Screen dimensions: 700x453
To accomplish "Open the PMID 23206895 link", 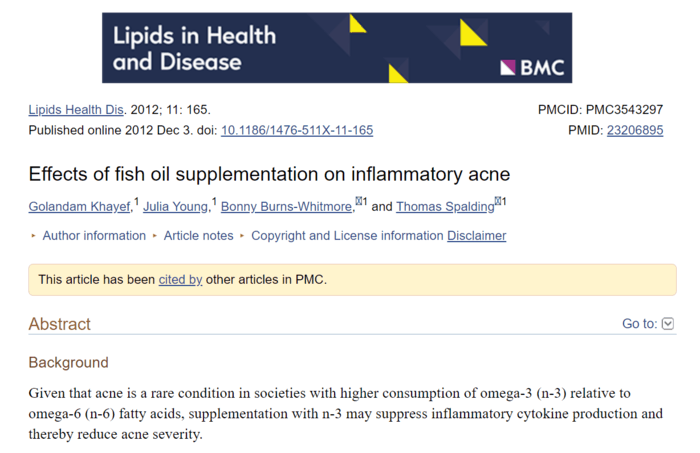I will click(634, 130).
